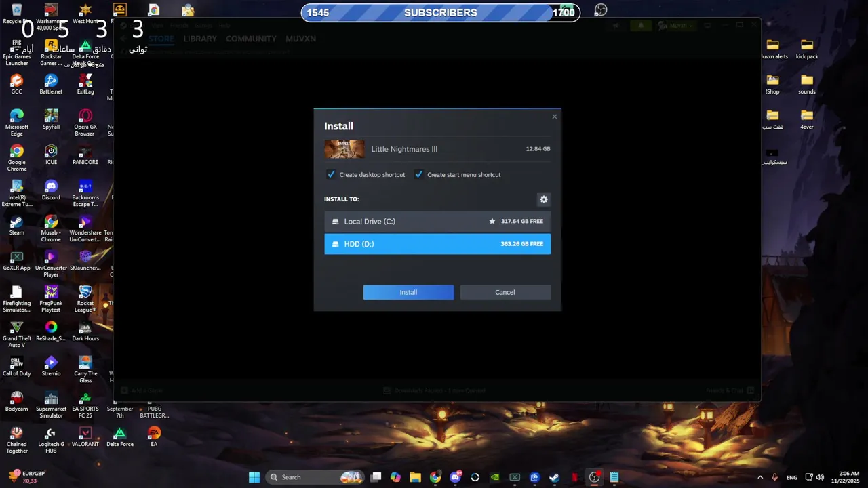The image size is (868, 488).
Task: Open Stremio desktop shortcut
Action: tap(51, 366)
